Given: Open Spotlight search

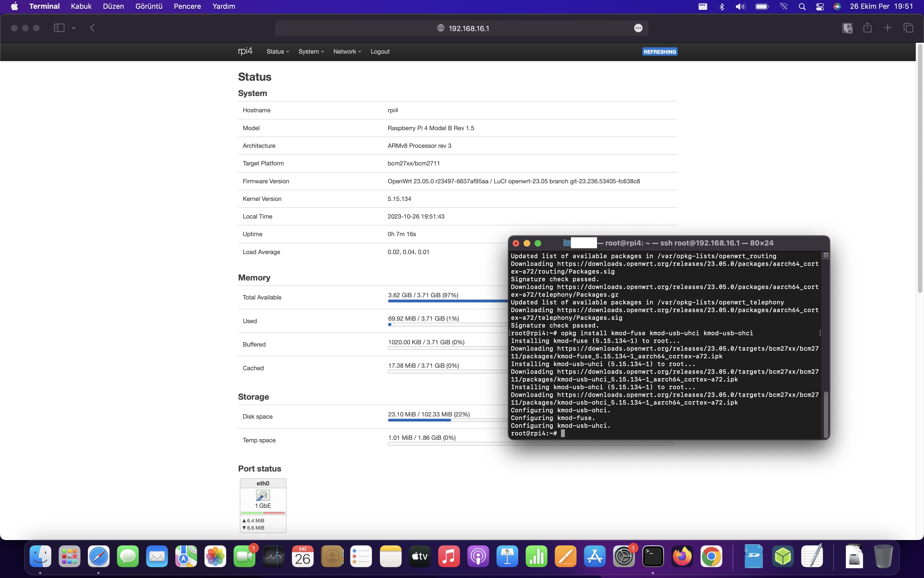Looking at the screenshot, I should (802, 7).
